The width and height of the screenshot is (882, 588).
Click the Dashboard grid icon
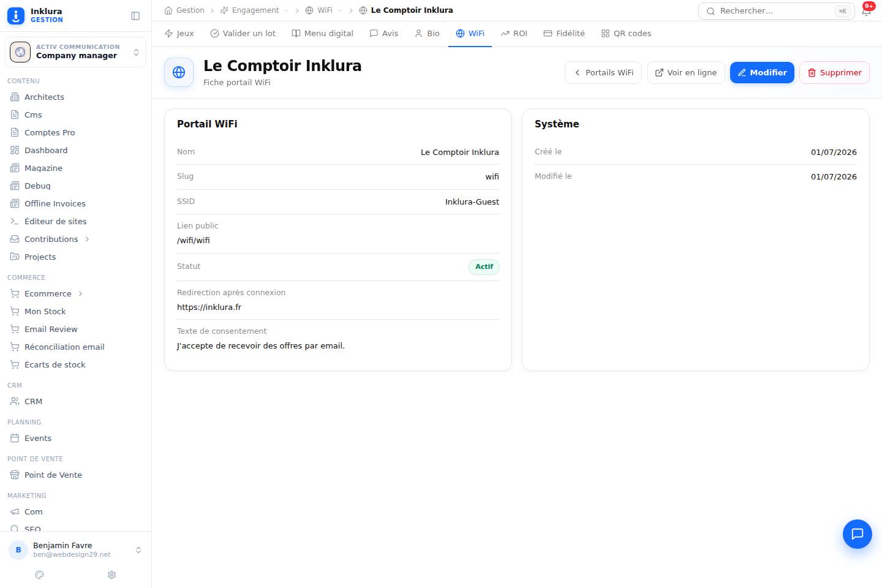pyautogui.click(x=15, y=150)
